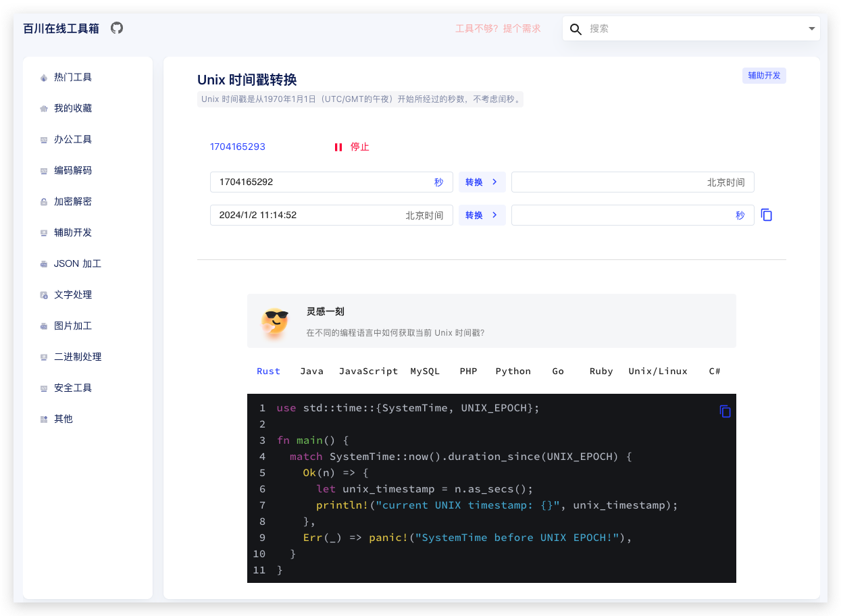
Task: Click the pause icon beside 停止
Action: coord(338,147)
